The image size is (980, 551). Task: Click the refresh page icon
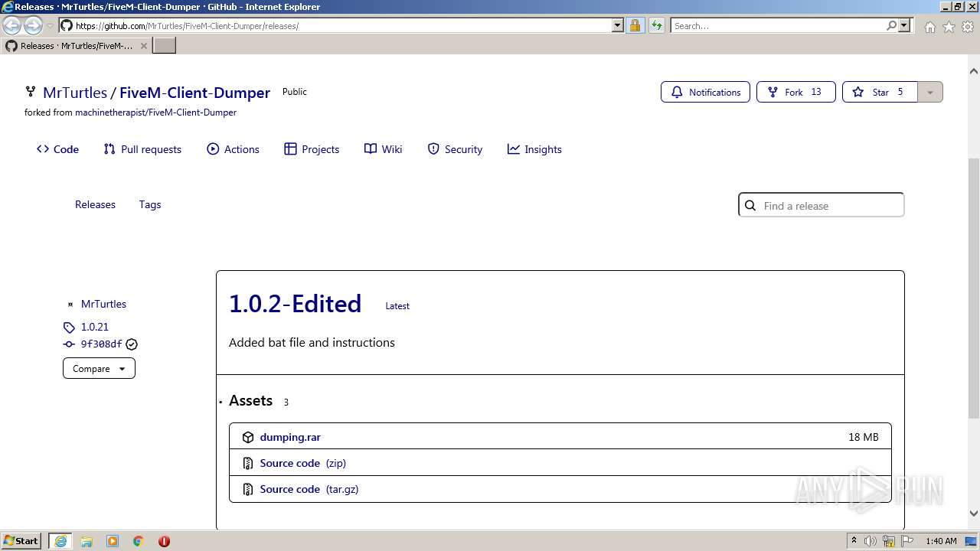656,25
